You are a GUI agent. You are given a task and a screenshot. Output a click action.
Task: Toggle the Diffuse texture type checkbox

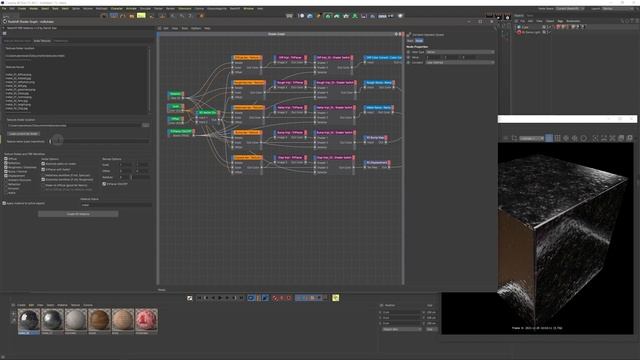[6, 159]
